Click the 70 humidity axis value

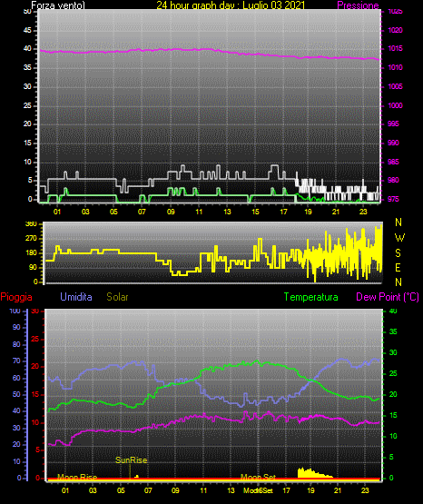point(16,361)
